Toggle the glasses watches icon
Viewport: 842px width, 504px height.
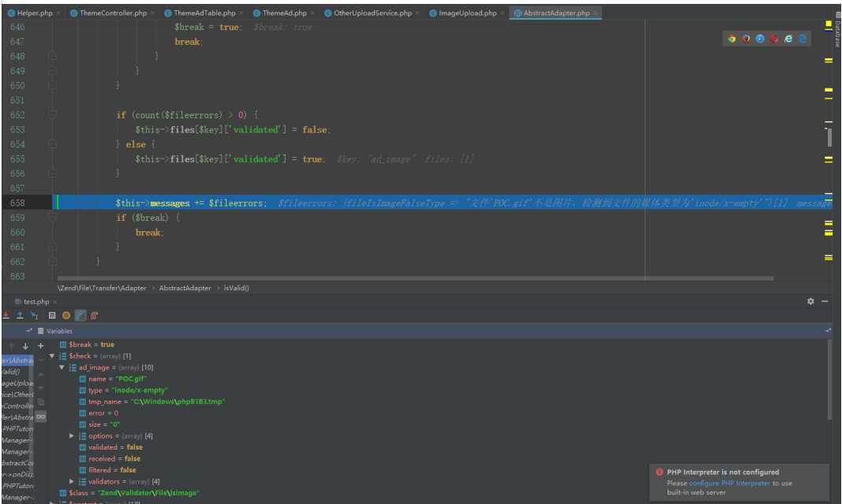(41, 416)
